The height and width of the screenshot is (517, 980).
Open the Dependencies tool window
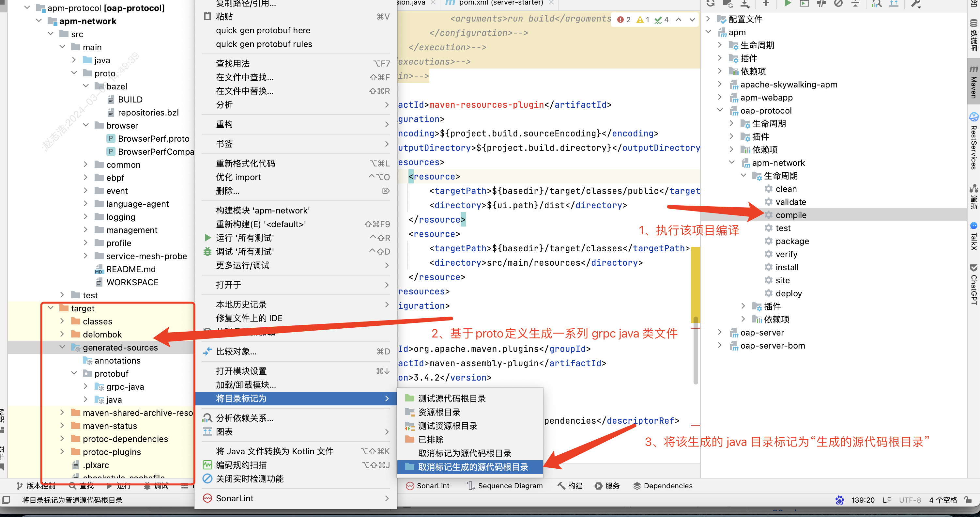click(x=662, y=486)
